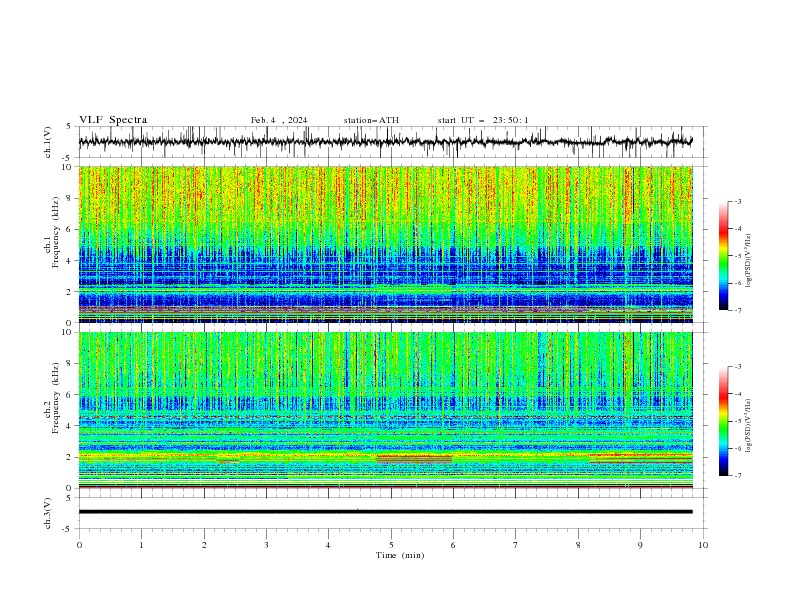Click time axis tick label '9'

640,545
